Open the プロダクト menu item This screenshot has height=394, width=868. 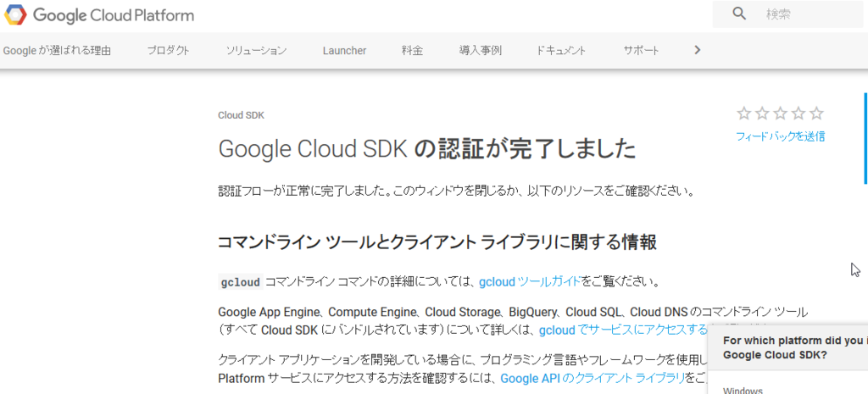pyautogui.click(x=169, y=51)
